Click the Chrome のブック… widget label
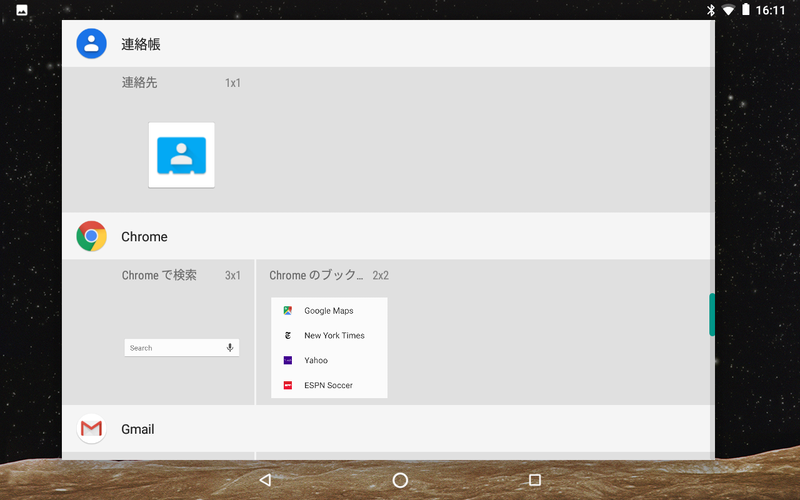Image resolution: width=800 pixels, height=500 pixels. tap(316, 275)
